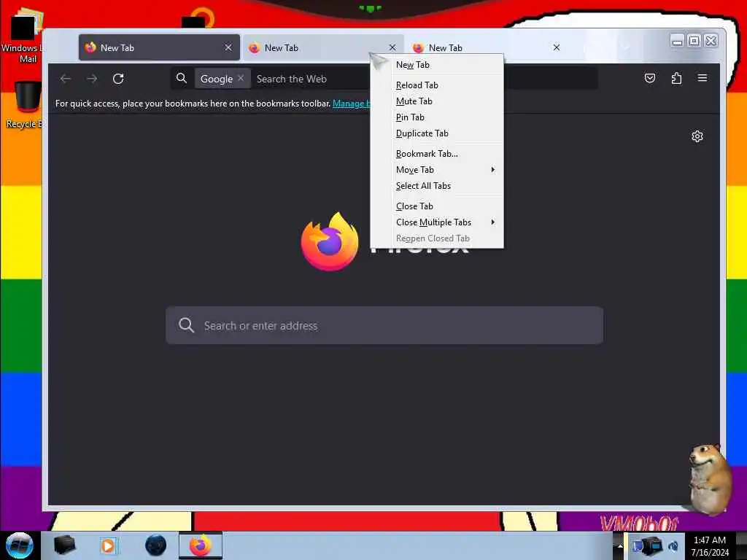
Task: Click the Firefox logo on the page
Action: pos(330,242)
